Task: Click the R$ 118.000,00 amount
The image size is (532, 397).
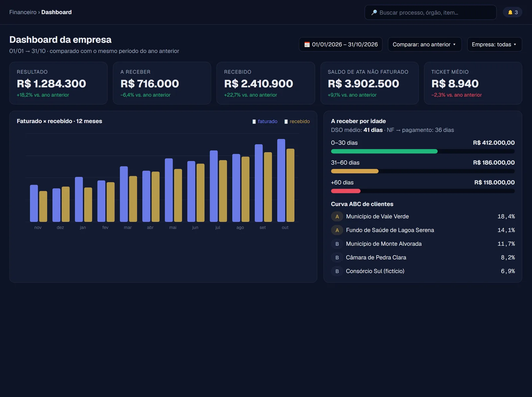Action: click(x=494, y=182)
